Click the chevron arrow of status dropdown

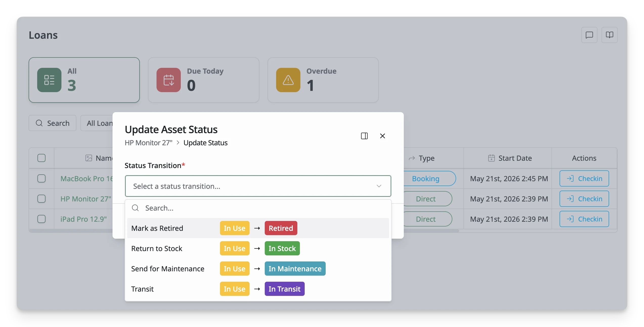(379, 186)
